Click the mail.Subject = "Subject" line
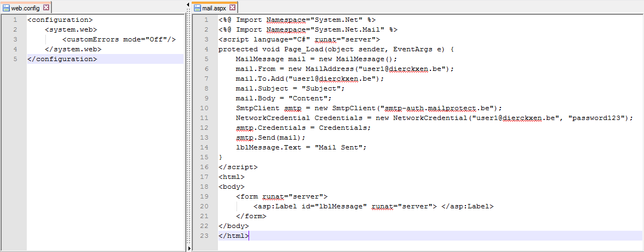This screenshot has width=644, height=252. pos(291,89)
